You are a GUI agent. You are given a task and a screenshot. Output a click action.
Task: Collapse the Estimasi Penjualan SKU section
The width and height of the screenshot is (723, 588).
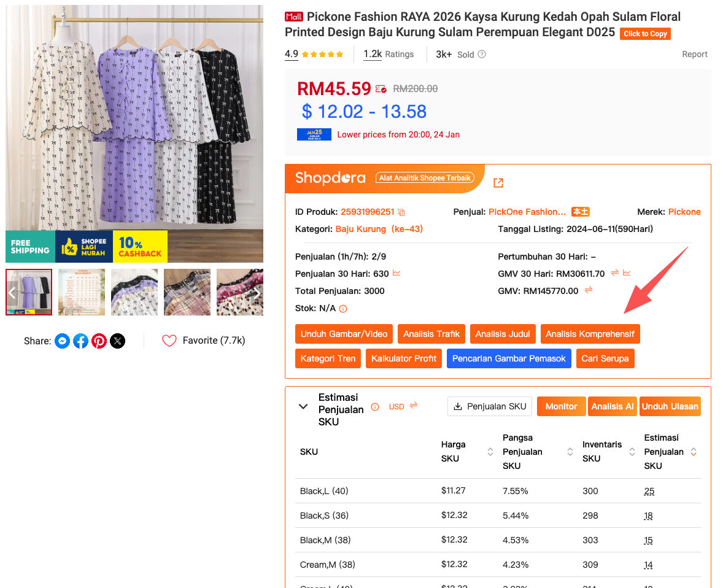303,406
